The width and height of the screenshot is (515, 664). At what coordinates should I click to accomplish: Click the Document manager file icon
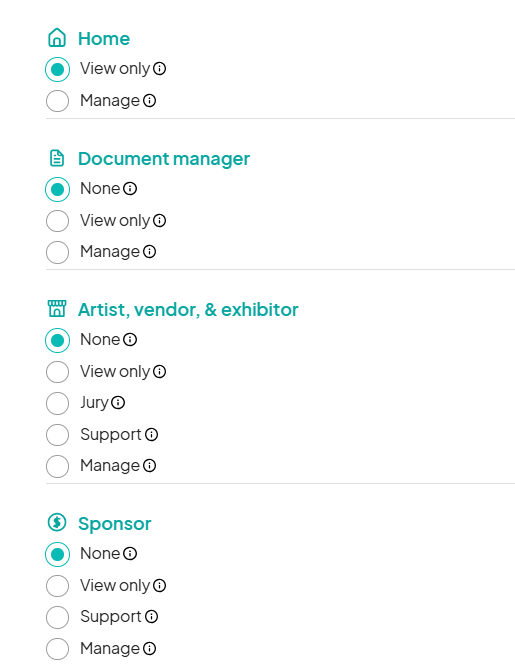point(57,158)
